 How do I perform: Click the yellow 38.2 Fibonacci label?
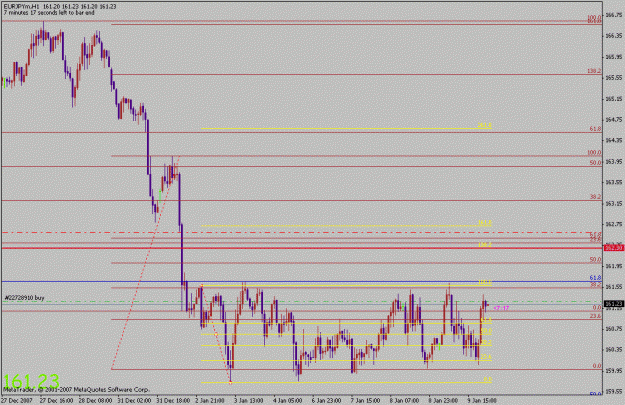tap(486, 342)
